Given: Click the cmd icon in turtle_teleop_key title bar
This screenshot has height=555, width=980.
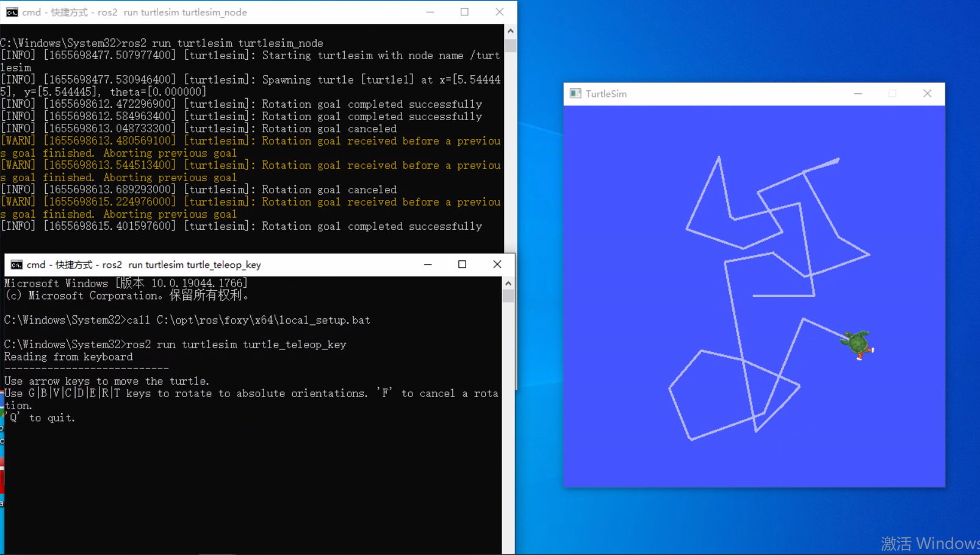Looking at the screenshot, I should (16, 265).
